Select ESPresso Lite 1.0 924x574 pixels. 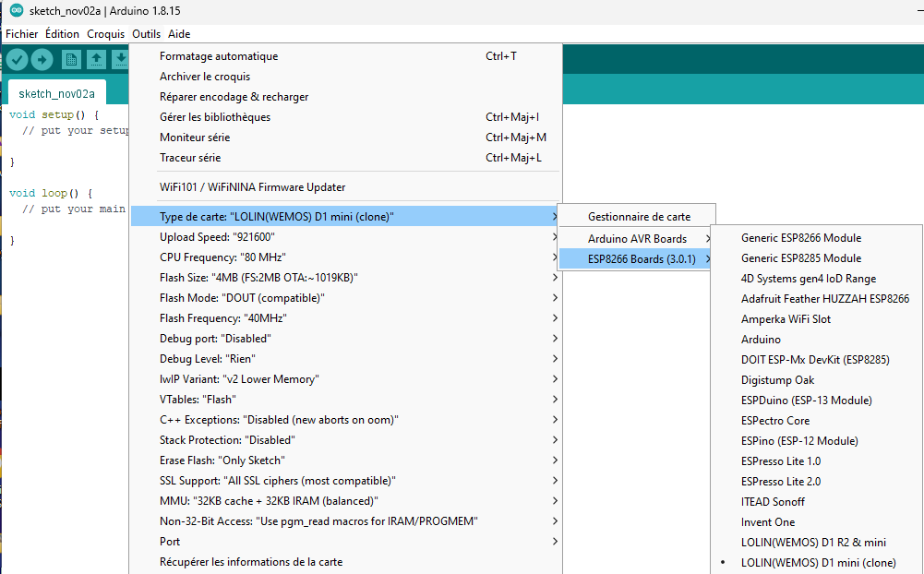[816, 461]
